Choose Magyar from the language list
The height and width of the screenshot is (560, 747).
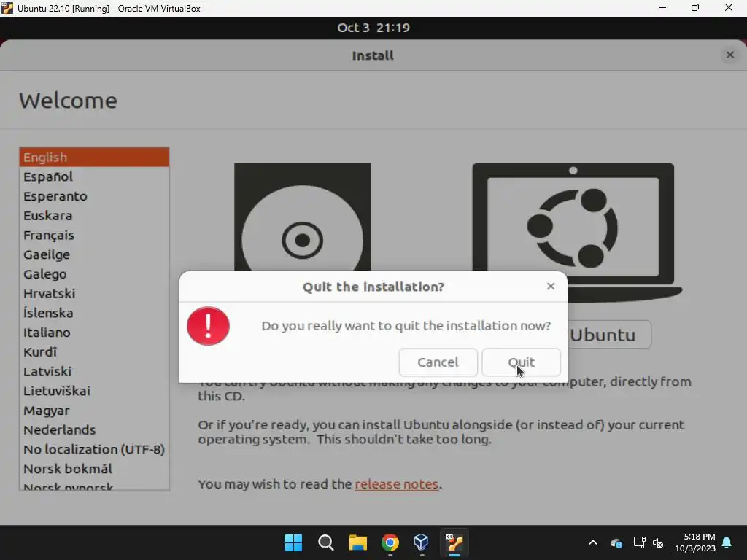click(x=94, y=411)
